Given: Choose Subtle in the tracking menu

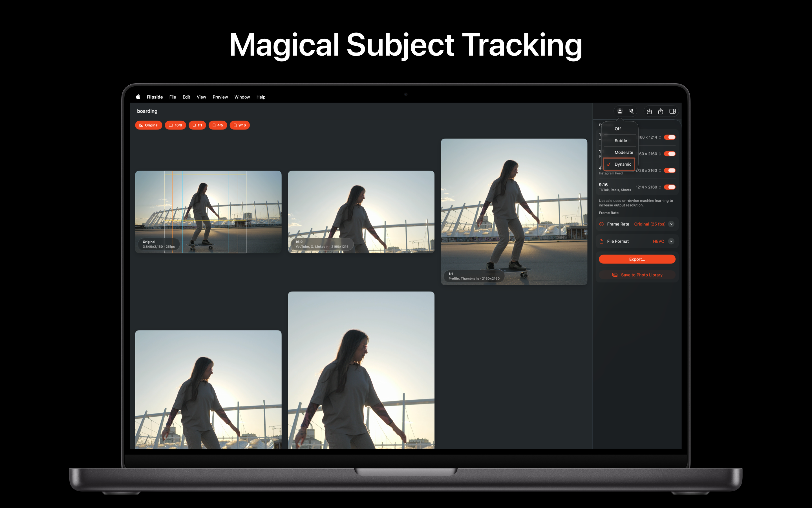Looking at the screenshot, I should coord(619,141).
